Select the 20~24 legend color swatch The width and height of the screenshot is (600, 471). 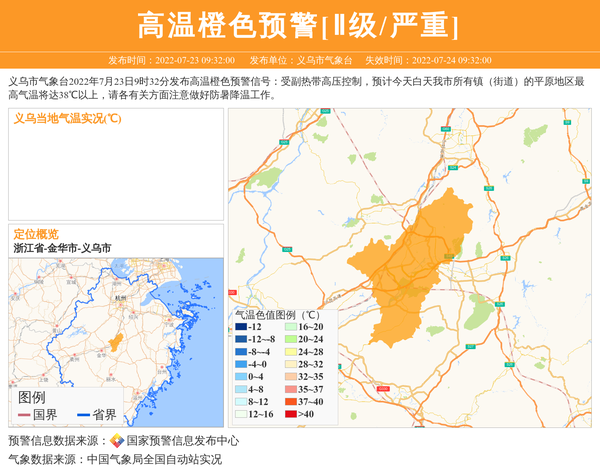(289, 340)
